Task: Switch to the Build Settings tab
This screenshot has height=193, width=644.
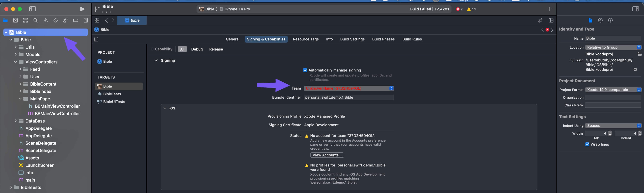Action: click(352, 39)
